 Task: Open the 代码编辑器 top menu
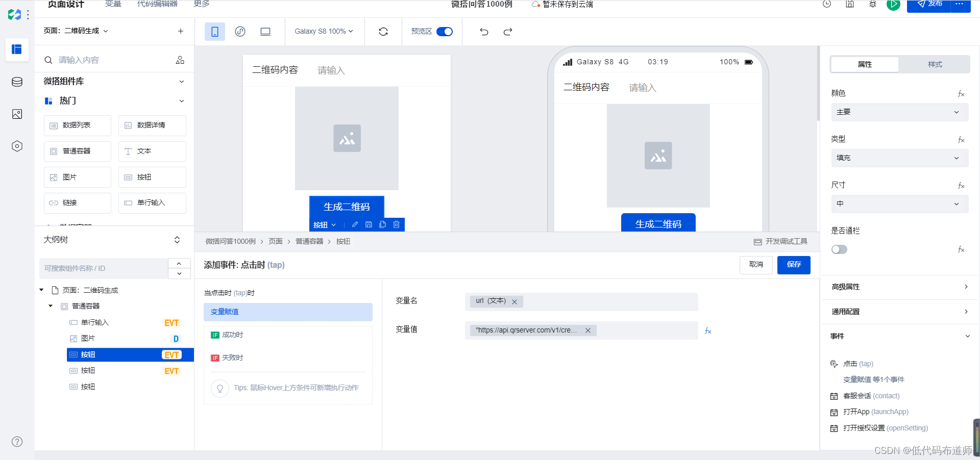coord(157,4)
